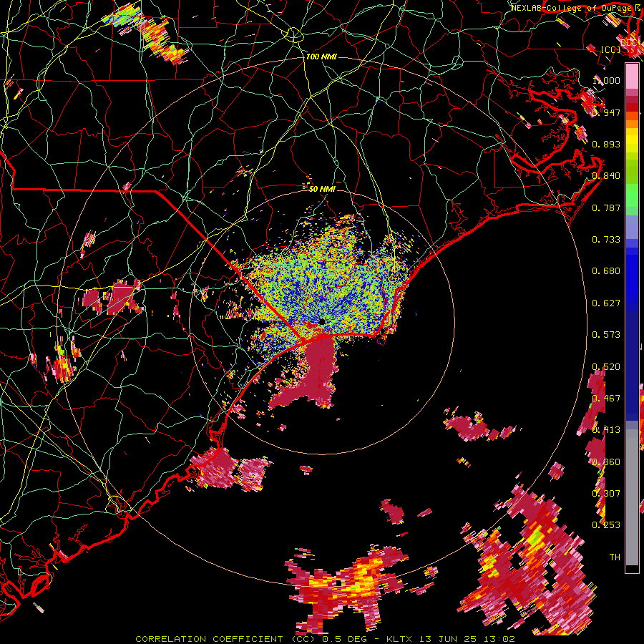The image size is (644, 644).
Task: Click the 0.573 scale value
Action: (x=606, y=335)
